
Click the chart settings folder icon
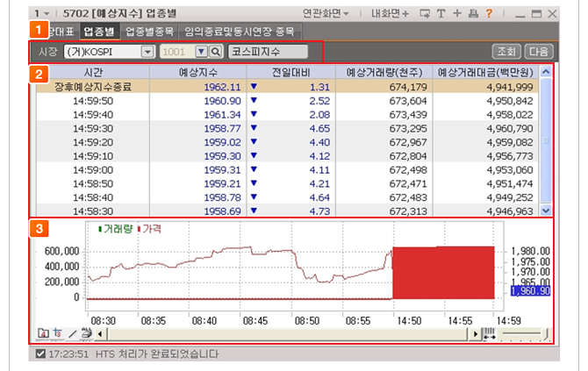click(43, 332)
